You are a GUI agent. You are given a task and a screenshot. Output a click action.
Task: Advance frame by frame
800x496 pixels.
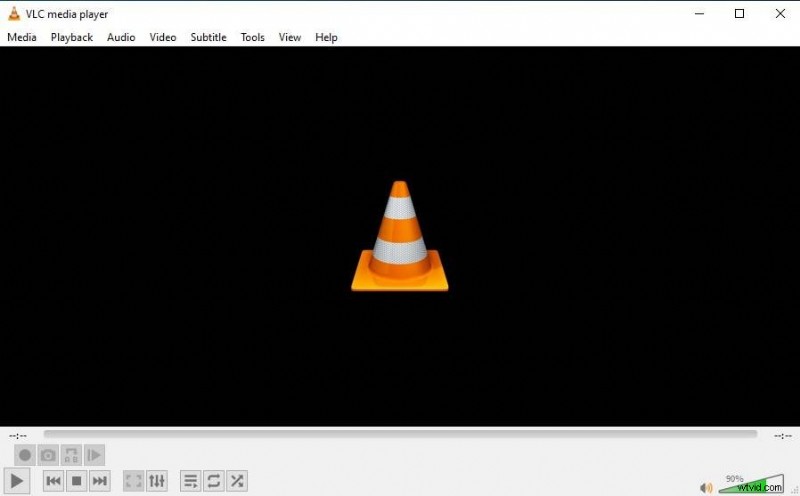pos(94,455)
